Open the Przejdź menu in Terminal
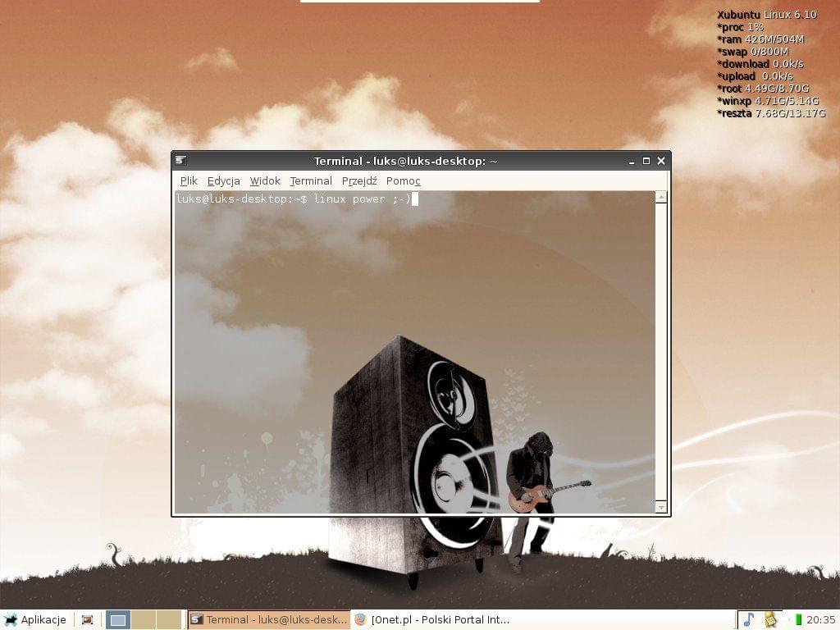This screenshot has height=630, width=840. click(x=359, y=181)
